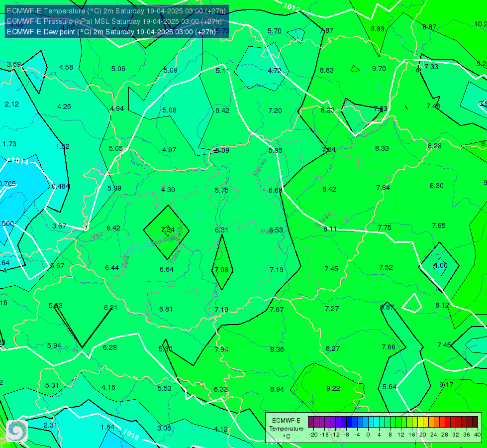
Task: Click the 8.11 value near Békés
Action: (x=330, y=229)
